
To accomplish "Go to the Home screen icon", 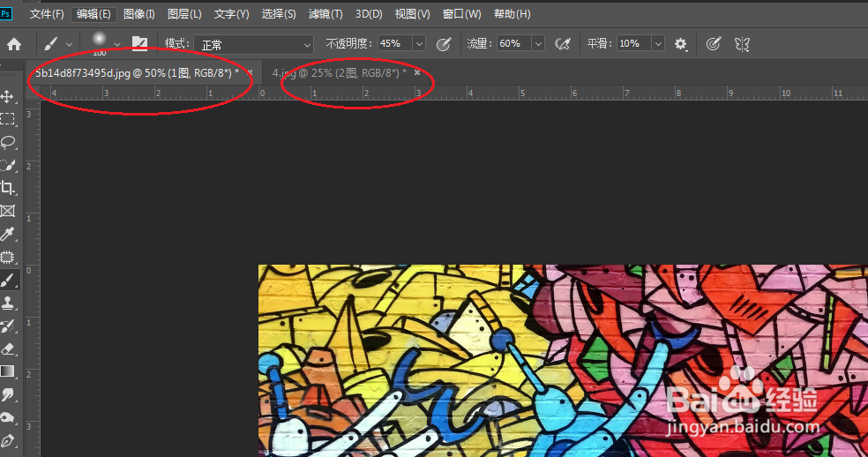I will pos(14,44).
